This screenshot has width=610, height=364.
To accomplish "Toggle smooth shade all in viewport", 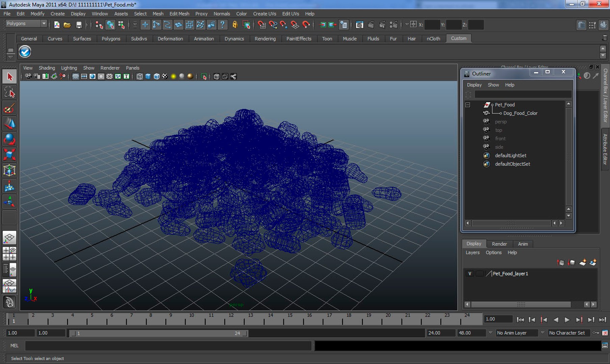I will (148, 77).
